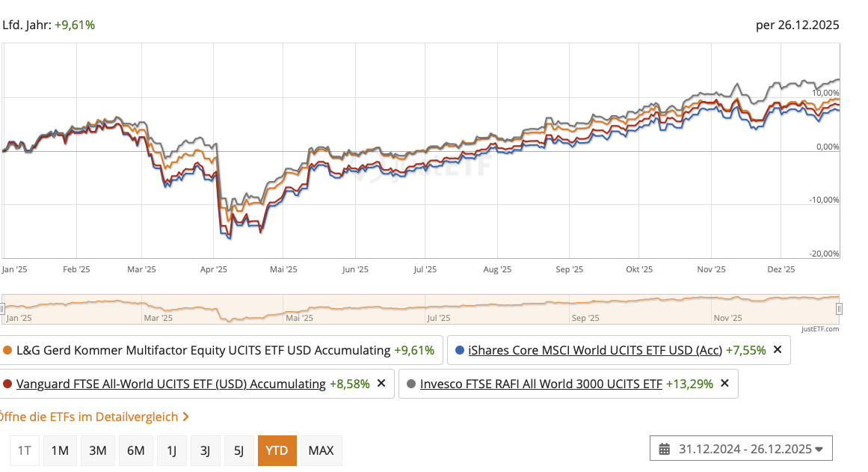Click grey dot beside Invesco FTSE RAFI
Image resolution: width=868 pixels, height=472 pixels.
tap(411, 384)
